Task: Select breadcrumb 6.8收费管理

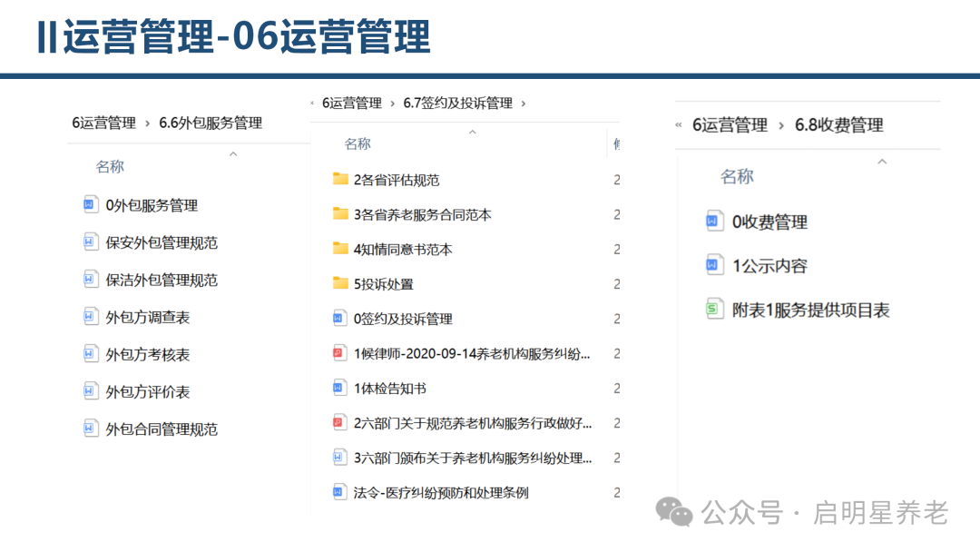Action: [838, 125]
